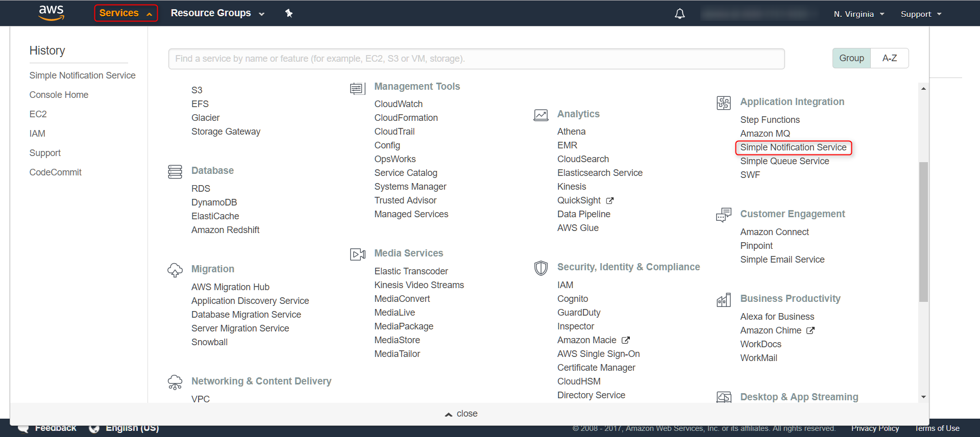The width and height of the screenshot is (980, 437).
Task: Open Kinesis Video Streams
Action: point(419,285)
